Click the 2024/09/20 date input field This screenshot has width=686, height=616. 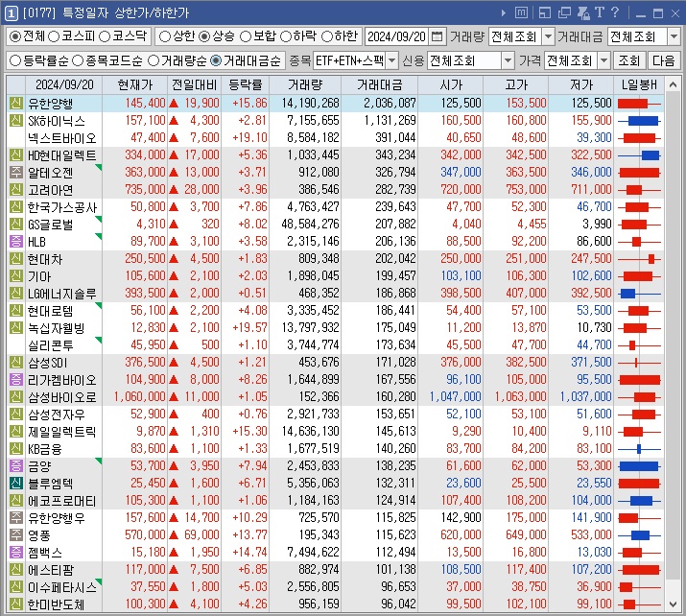[x=397, y=36]
